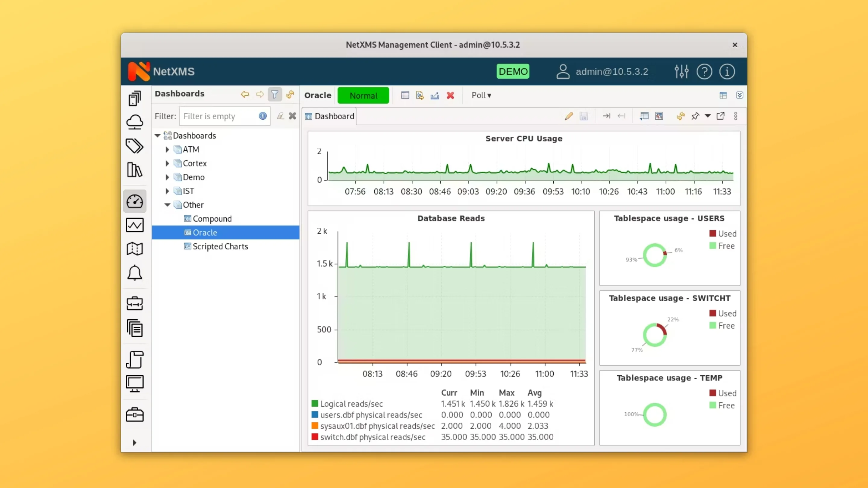Open the Assets tags perspective
This screenshot has height=488, width=868.
[135, 146]
